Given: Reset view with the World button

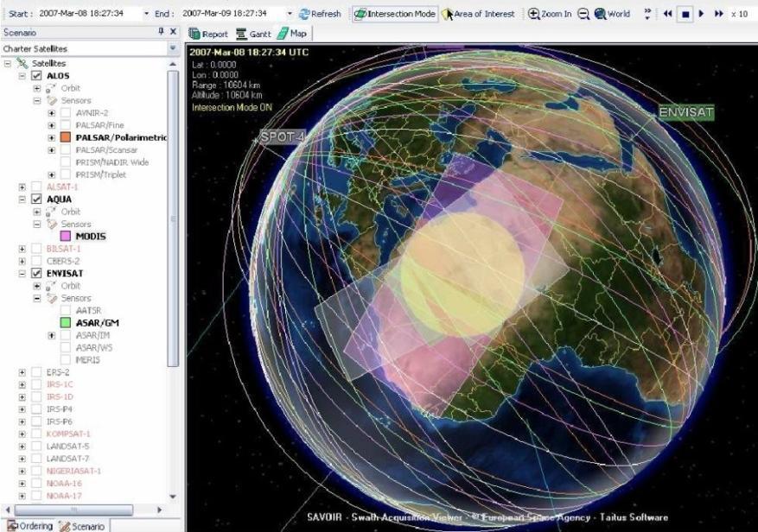Looking at the screenshot, I should click(612, 14).
